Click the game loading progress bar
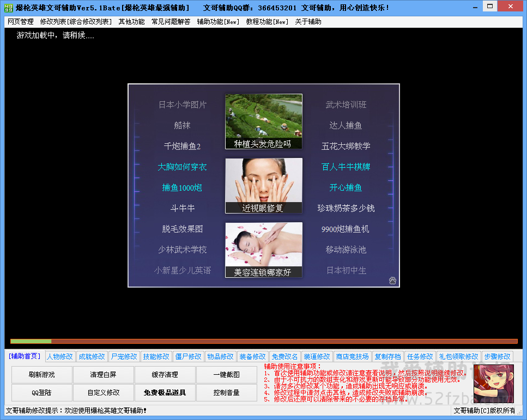 (264, 342)
